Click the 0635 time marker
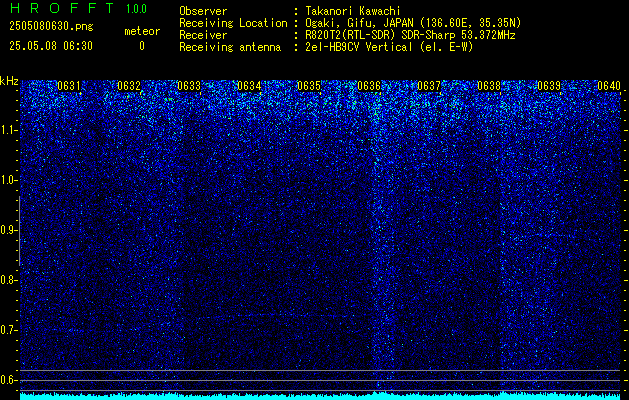The width and height of the screenshot is (629, 400). click(309, 86)
